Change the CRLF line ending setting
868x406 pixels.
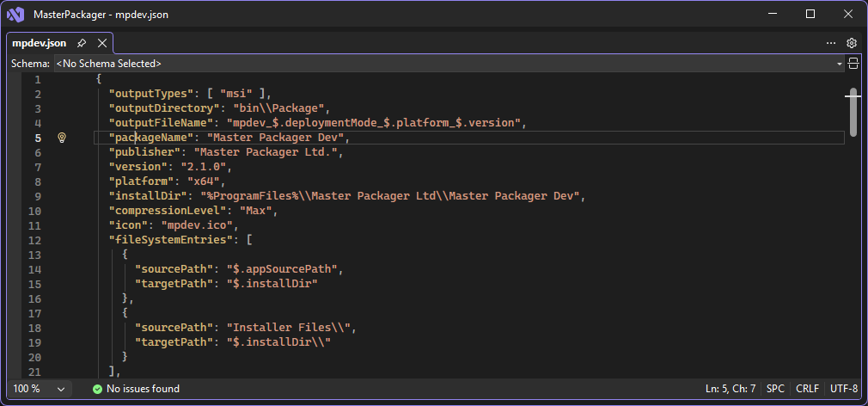(807, 389)
